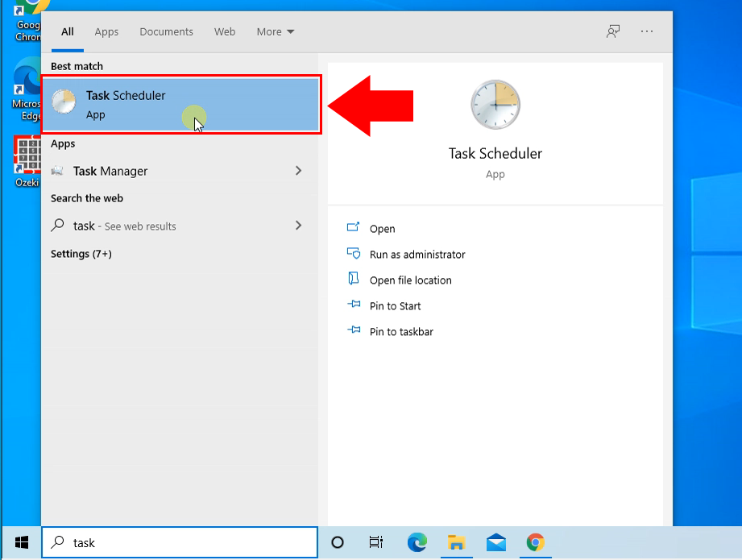This screenshot has width=742, height=560.
Task: Switch to the Apps search tab
Action: 106,31
